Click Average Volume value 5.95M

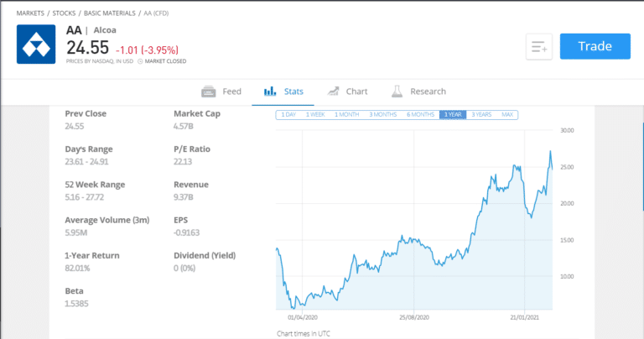76,232
